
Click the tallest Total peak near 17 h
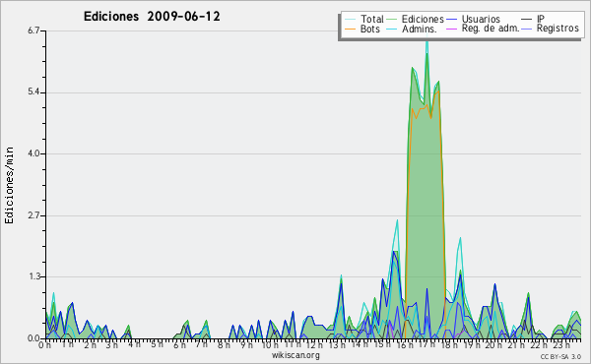tap(427, 40)
